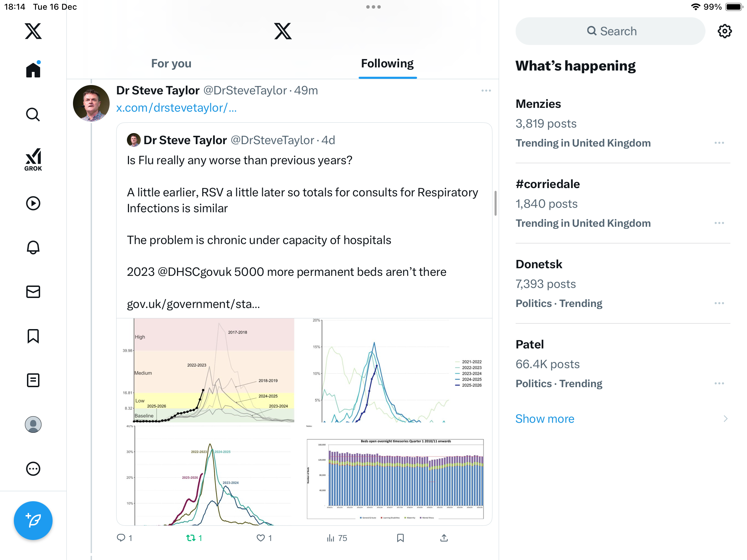Open the gov.uk/government link
This screenshot has height=560, width=747.
point(193,304)
